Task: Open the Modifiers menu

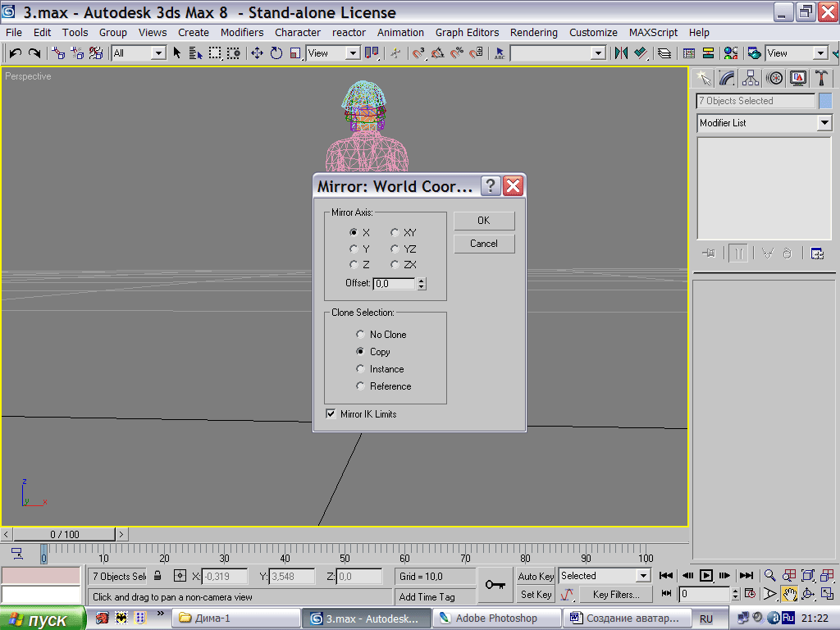Action: 242,33
